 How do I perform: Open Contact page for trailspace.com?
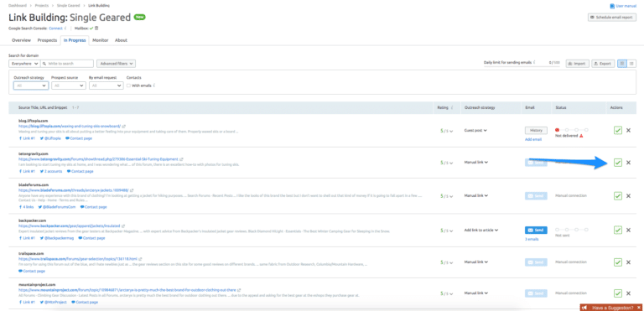tap(32, 271)
